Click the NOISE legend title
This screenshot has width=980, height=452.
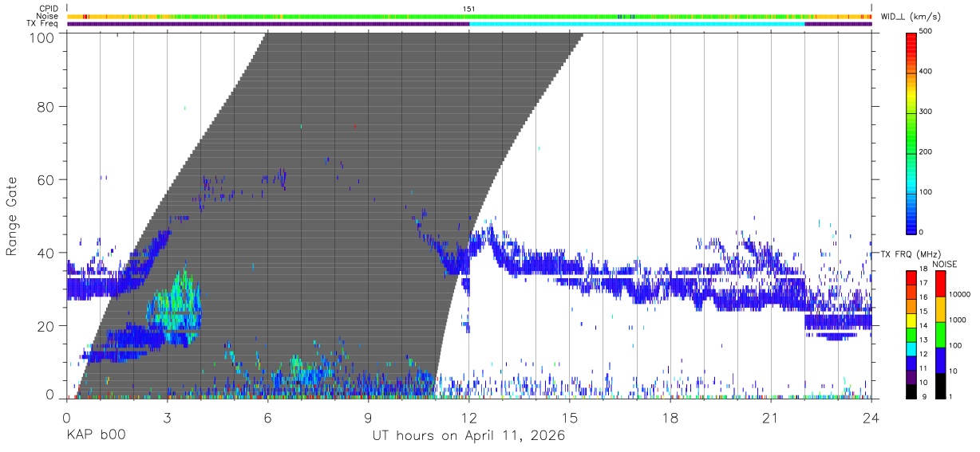[x=945, y=264]
